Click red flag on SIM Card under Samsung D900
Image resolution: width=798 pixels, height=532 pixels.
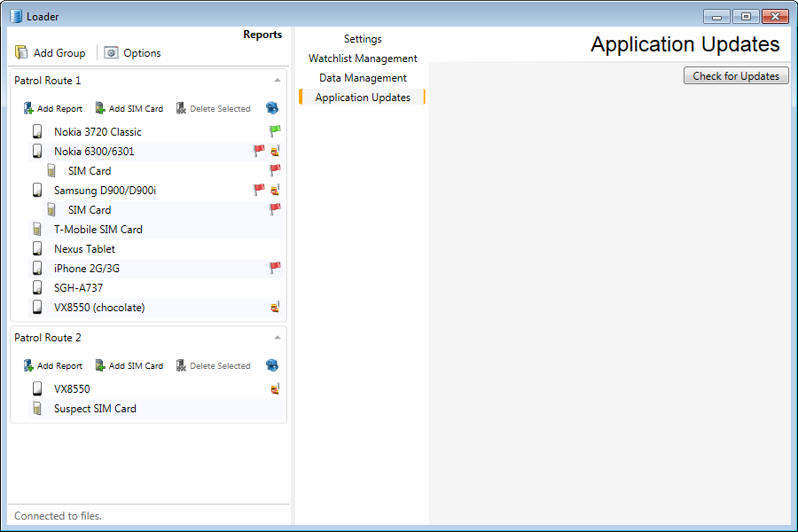point(275,209)
